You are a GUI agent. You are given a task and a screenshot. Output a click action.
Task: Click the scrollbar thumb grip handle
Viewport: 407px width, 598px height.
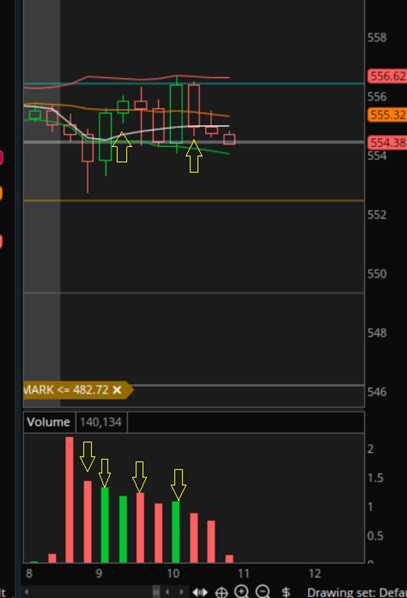pyautogui.click(x=156, y=592)
